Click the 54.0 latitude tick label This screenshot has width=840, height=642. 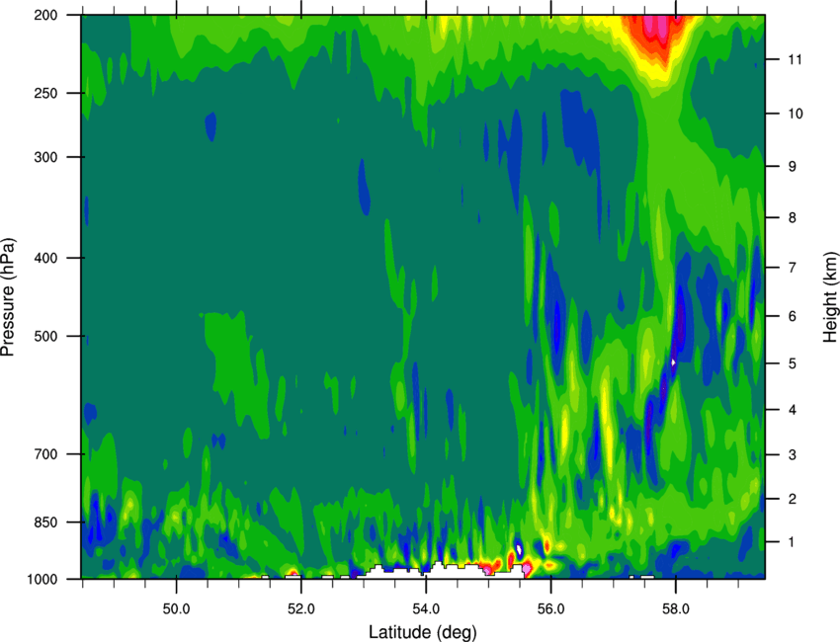click(426, 609)
